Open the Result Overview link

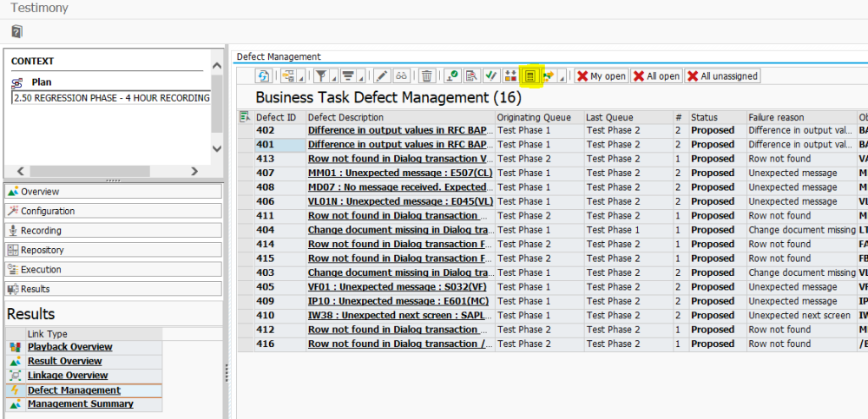coord(65,361)
